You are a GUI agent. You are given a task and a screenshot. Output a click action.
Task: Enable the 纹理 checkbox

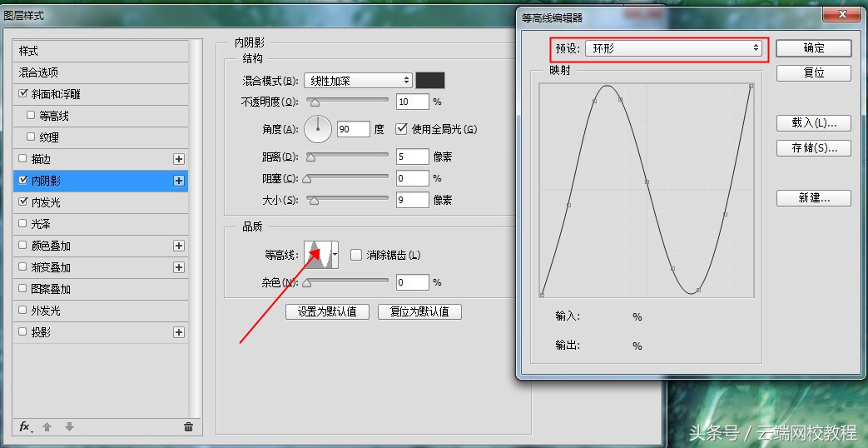(x=31, y=137)
